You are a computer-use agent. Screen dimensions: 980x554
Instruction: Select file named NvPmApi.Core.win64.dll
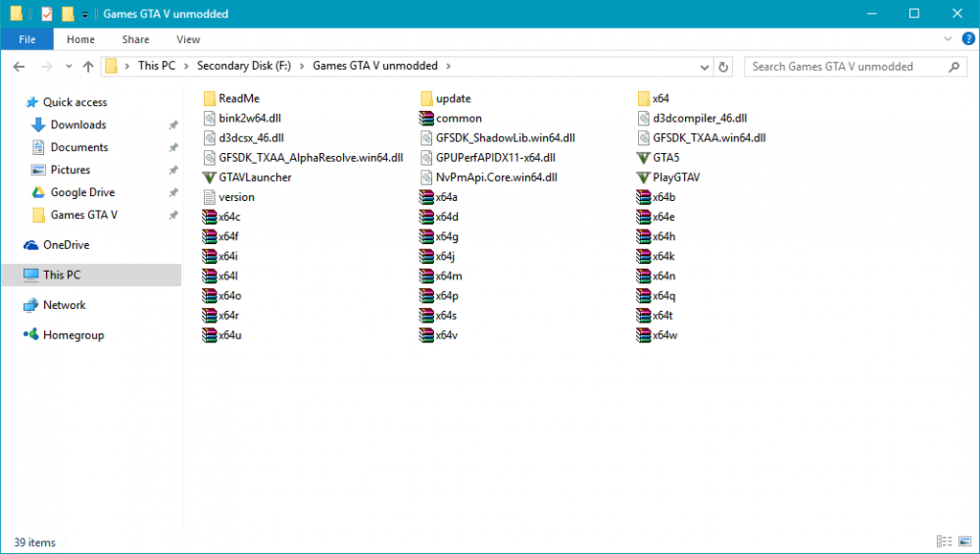pos(496,177)
